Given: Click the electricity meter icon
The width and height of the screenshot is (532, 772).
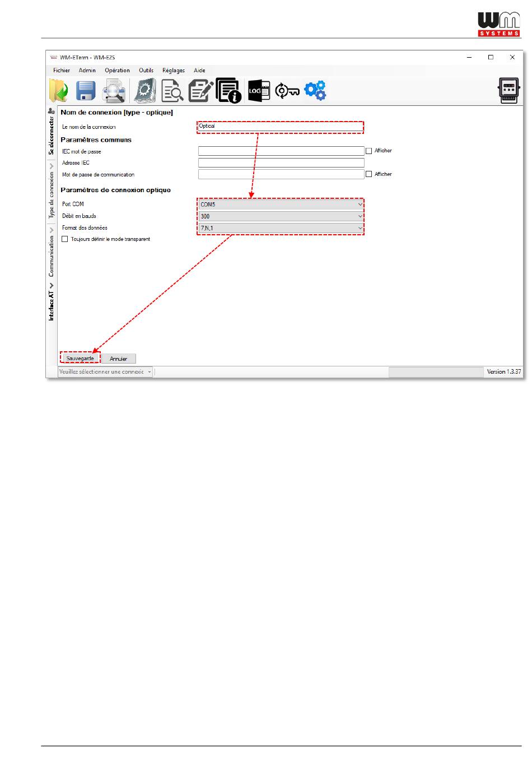Looking at the screenshot, I should pyautogui.click(x=509, y=90).
